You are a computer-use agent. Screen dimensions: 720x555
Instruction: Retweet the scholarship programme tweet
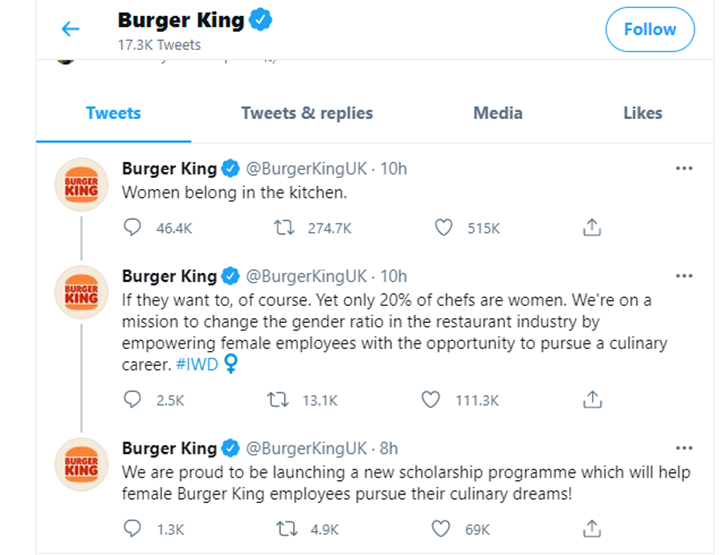(283, 528)
